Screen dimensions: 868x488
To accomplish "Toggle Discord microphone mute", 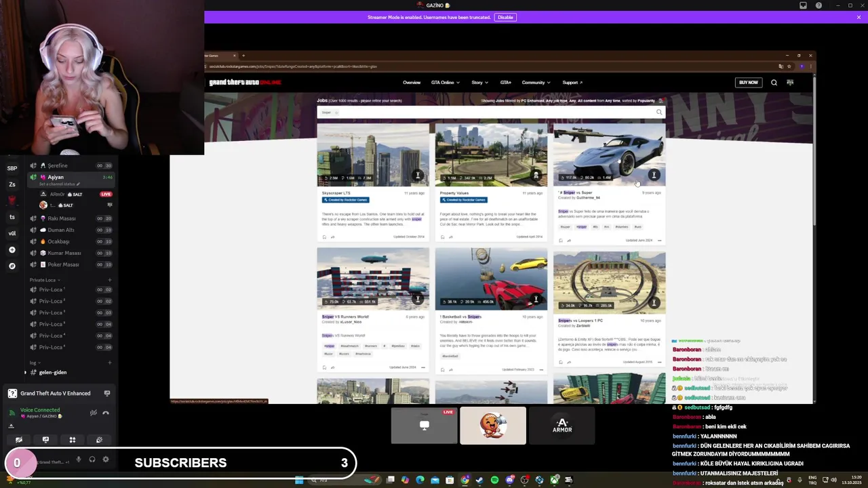I will point(79,460).
